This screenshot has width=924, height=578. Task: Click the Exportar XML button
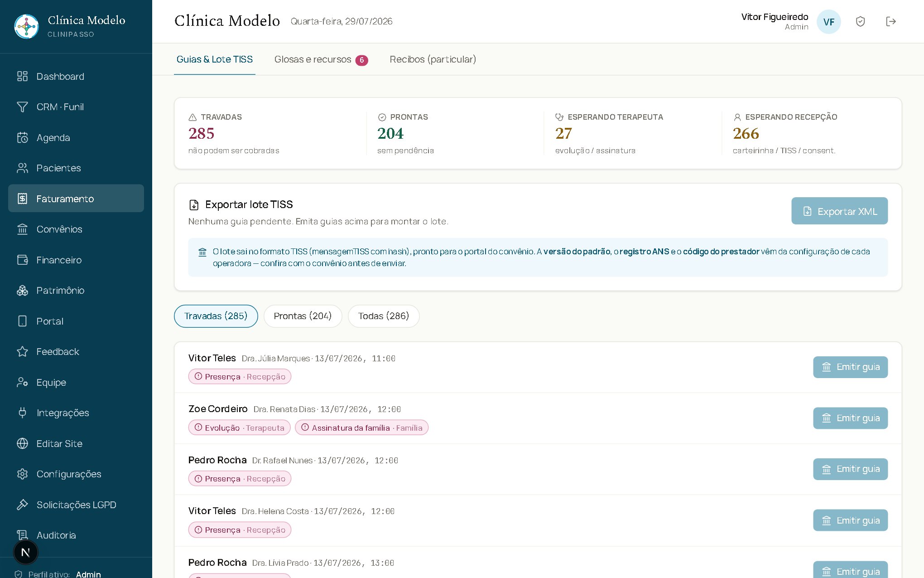click(839, 211)
